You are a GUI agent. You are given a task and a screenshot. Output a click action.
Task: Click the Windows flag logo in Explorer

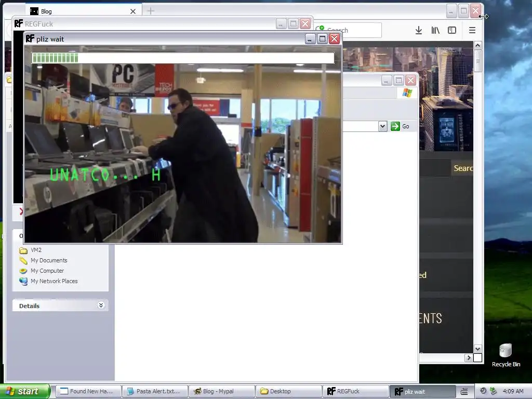tap(407, 92)
